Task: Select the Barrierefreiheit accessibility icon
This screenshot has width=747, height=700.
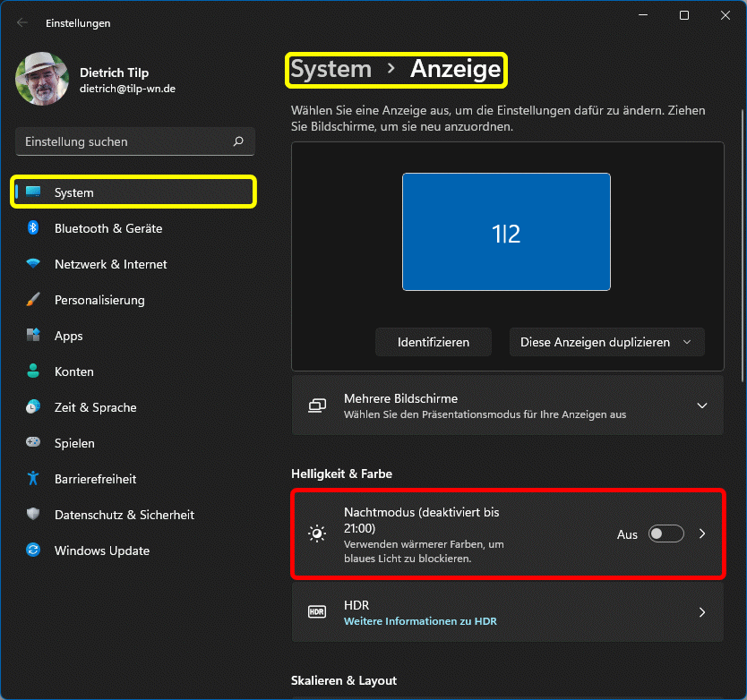Action: (x=33, y=479)
